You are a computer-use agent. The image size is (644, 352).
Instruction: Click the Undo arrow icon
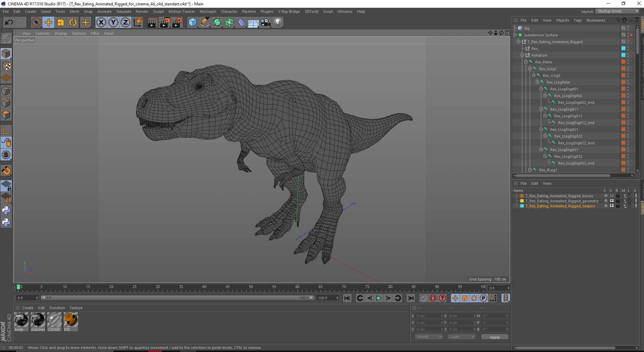click(x=9, y=23)
